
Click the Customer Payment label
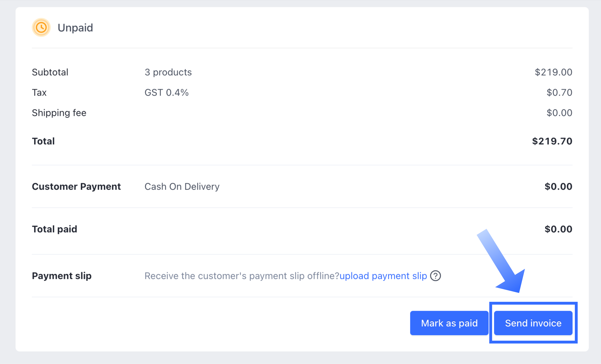(x=76, y=187)
